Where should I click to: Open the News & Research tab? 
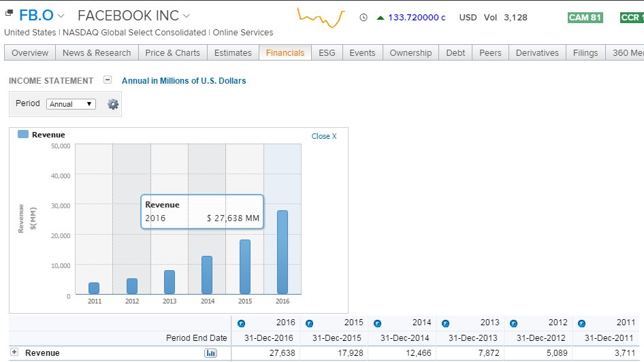97,53
